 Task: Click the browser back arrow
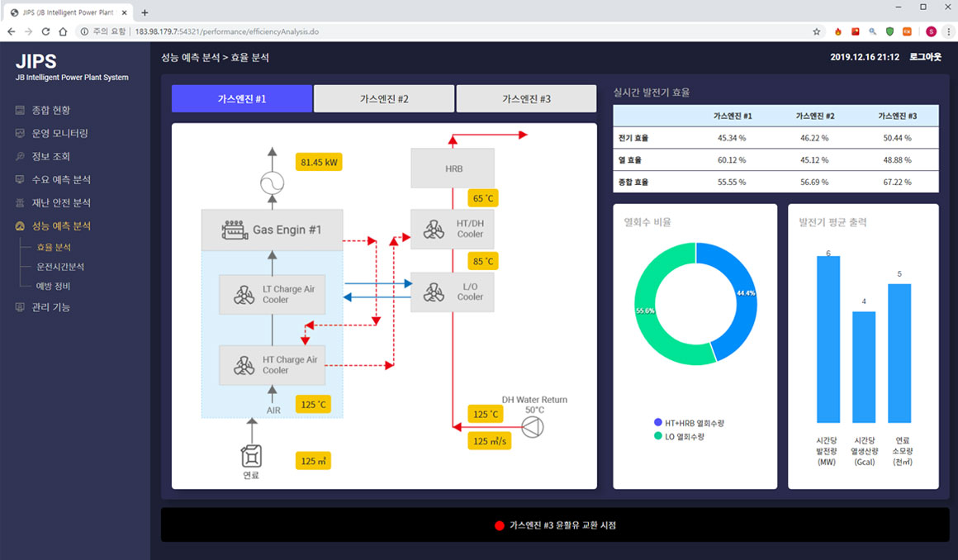click(x=11, y=31)
